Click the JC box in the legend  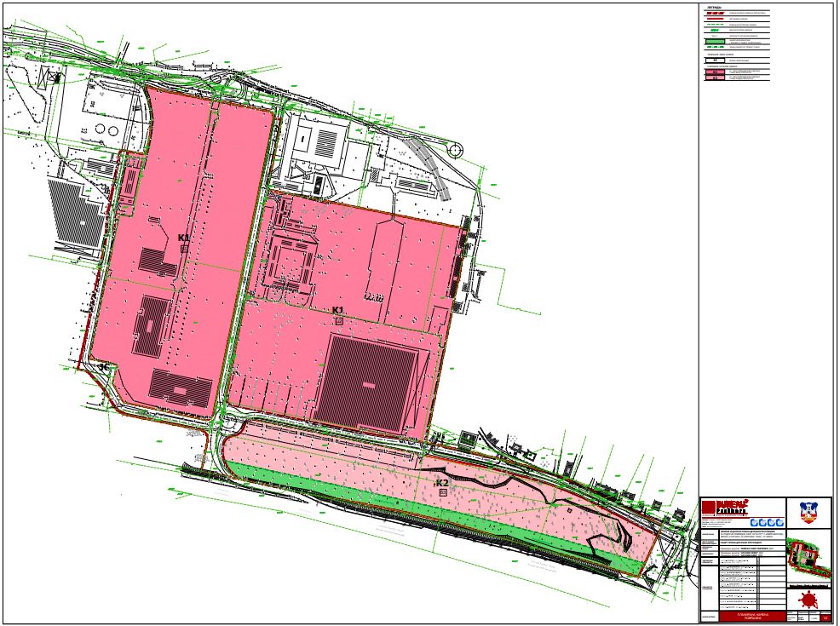[x=714, y=60]
